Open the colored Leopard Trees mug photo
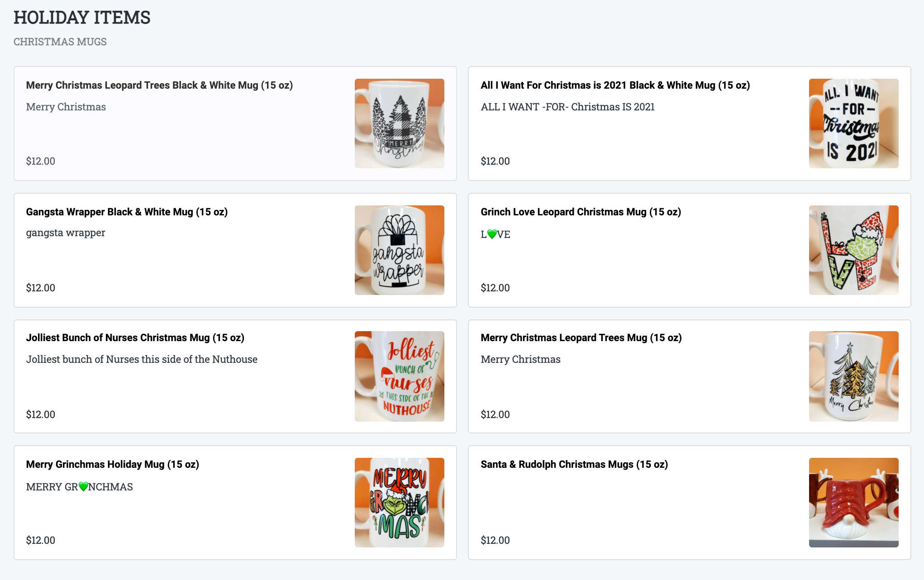 tap(853, 376)
